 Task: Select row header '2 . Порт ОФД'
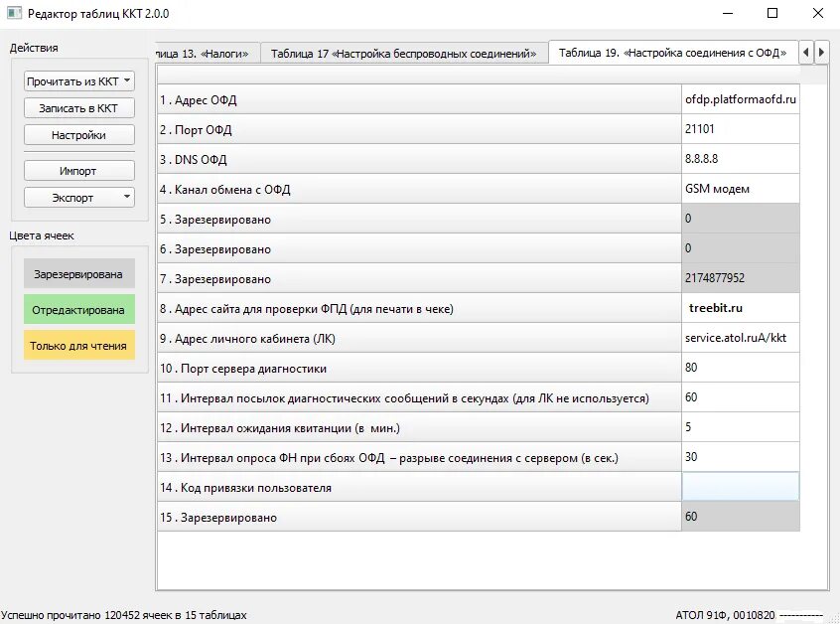click(x=419, y=129)
